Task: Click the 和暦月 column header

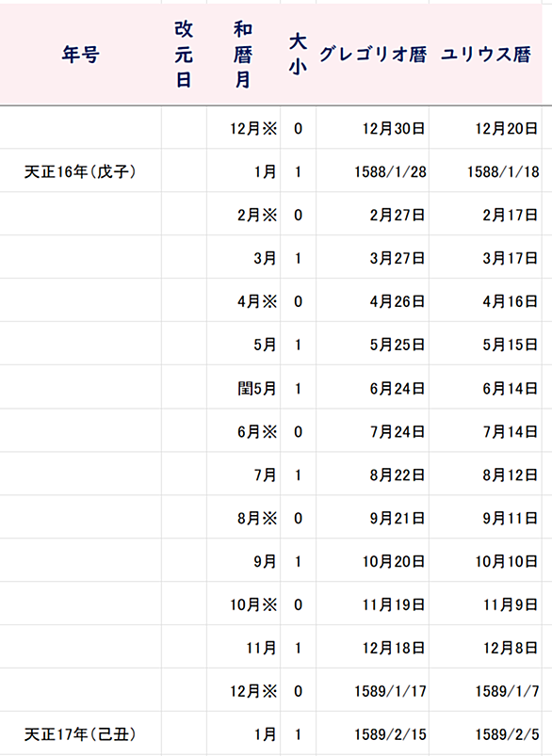Action: tap(243, 55)
